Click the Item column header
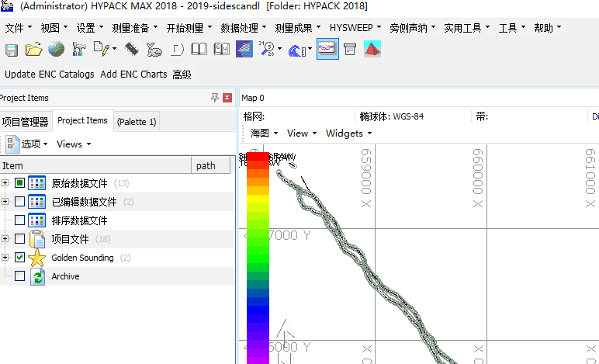599x364 pixels. tap(95, 166)
